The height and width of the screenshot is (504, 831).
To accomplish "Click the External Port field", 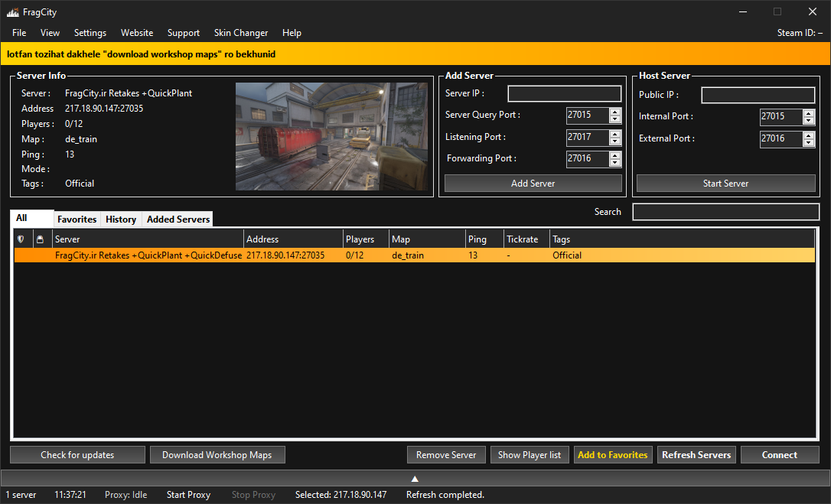I will [781, 139].
